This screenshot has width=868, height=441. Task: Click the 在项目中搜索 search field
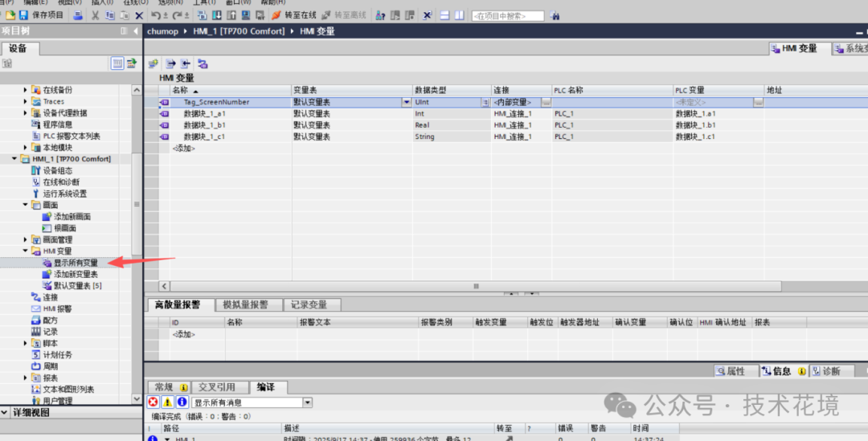(x=508, y=16)
